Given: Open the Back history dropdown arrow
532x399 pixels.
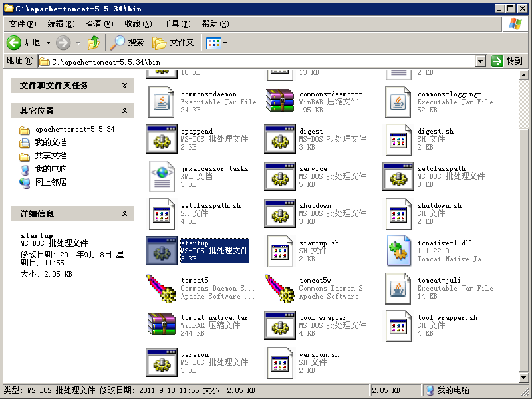Looking at the screenshot, I should (48, 43).
